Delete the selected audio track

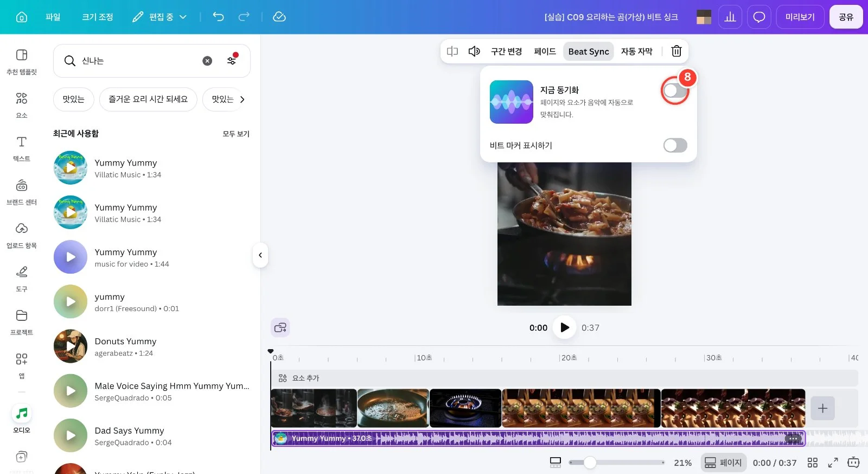coord(676,51)
